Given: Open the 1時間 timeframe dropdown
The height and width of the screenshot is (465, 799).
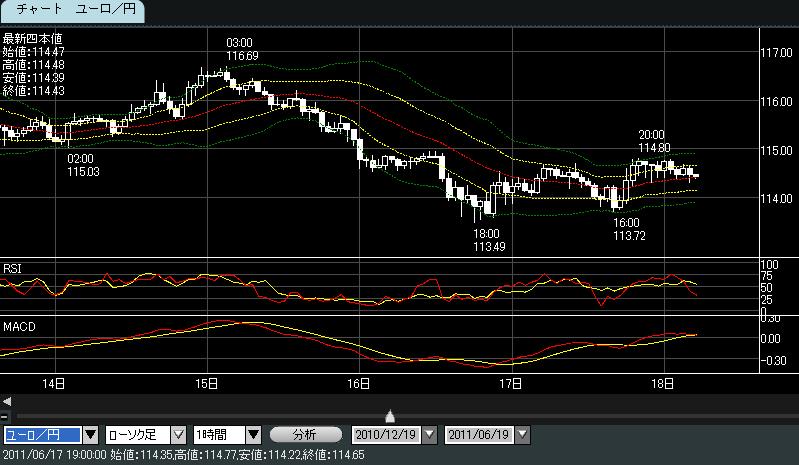Looking at the screenshot, I should click(x=253, y=434).
